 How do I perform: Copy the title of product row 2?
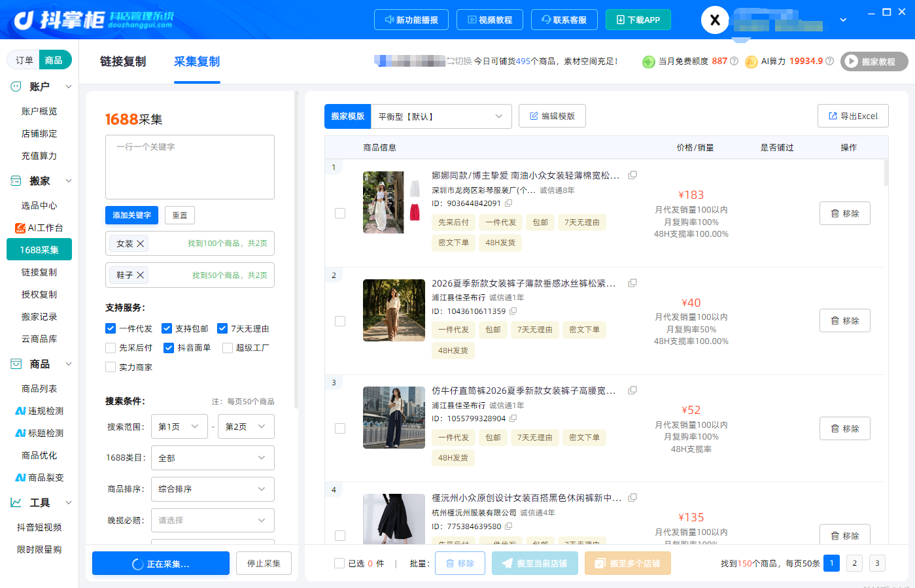(632, 283)
